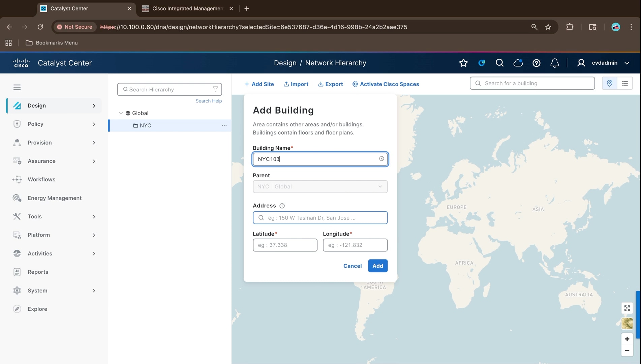Switch to list view icon
Image resolution: width=641 pixels, height=364 pixels.
pos(625,83)
